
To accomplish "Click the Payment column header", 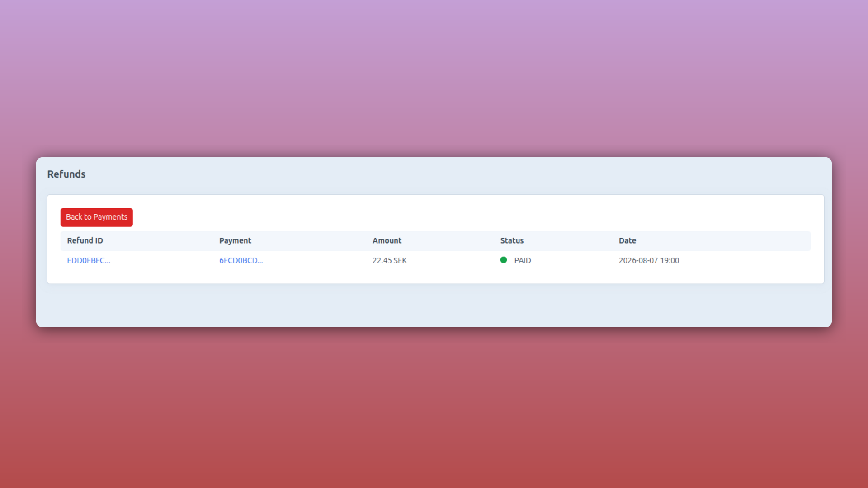I will coord(235,240).
